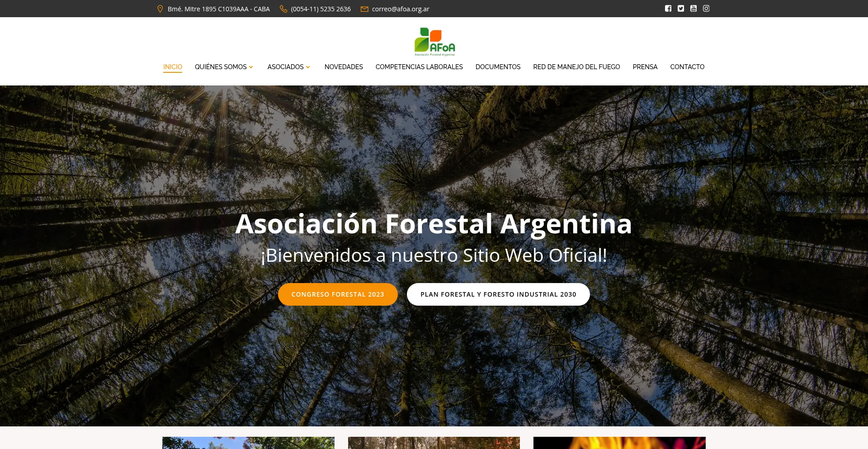The height and width of the screenshot is (449, 868).
Task: Open the fire flames thumbnail
Action: pos(619,443)
